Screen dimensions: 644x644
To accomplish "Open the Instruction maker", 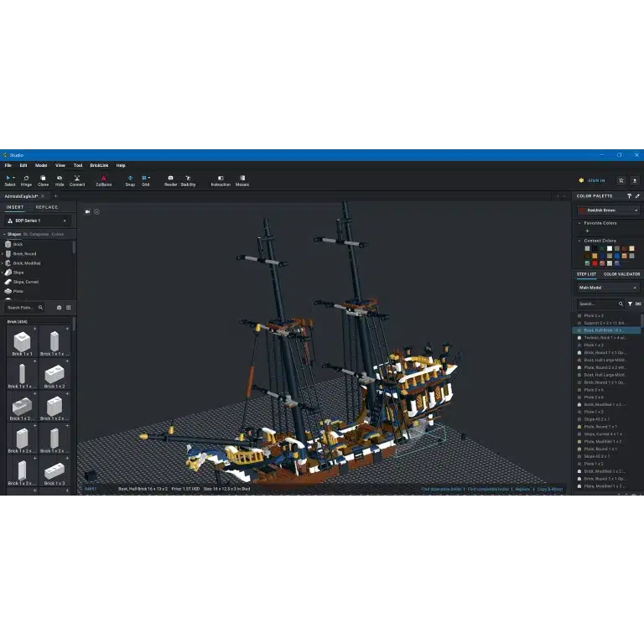I will click(x=221, y=181).
